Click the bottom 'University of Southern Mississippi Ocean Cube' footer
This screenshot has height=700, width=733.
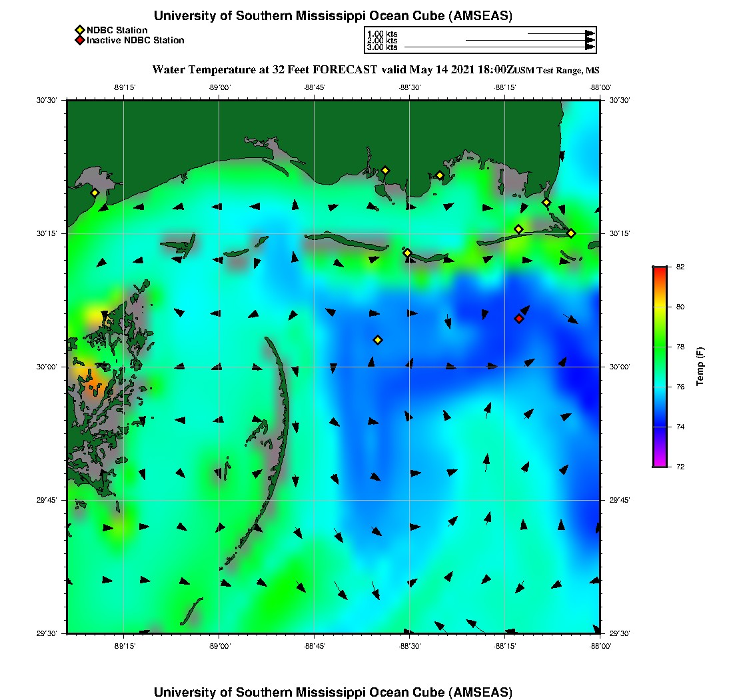(333, 691)
